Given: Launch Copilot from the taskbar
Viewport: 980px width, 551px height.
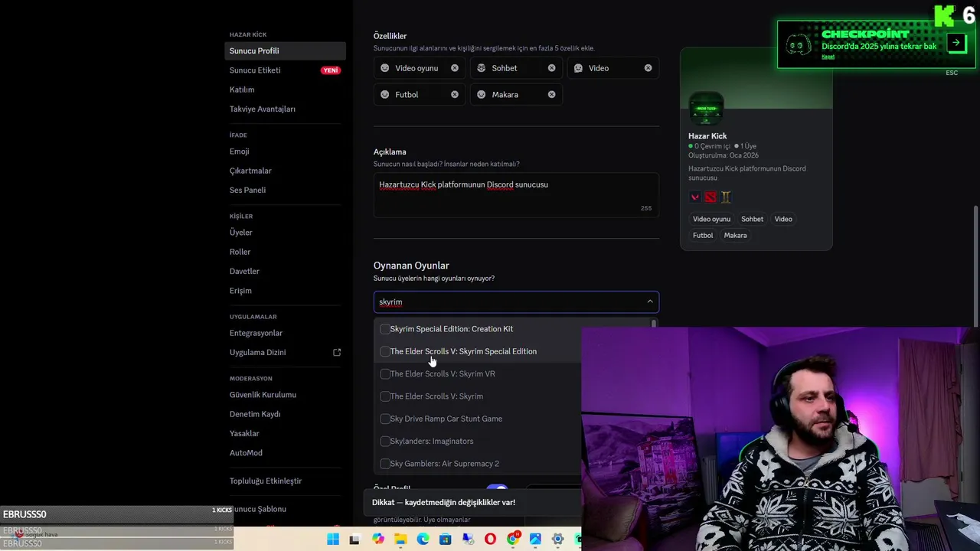Looking at the screenshot, I should point(378,540).
